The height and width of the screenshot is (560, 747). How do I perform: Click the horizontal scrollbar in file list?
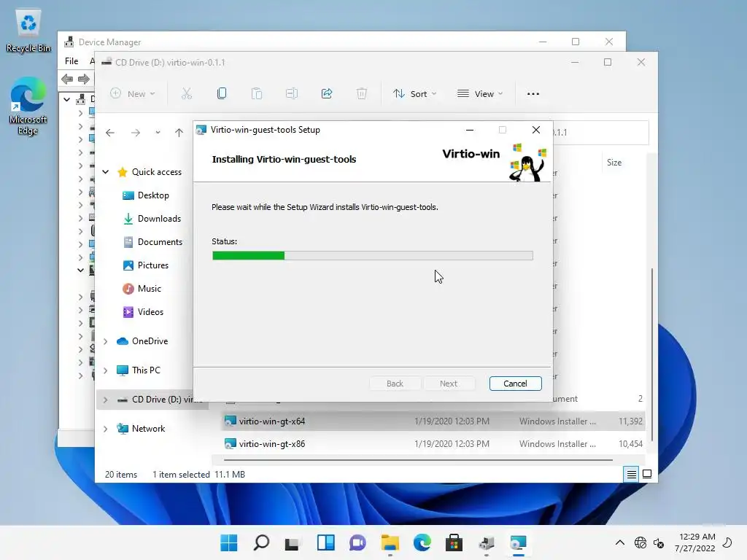[x=418, y=460]
